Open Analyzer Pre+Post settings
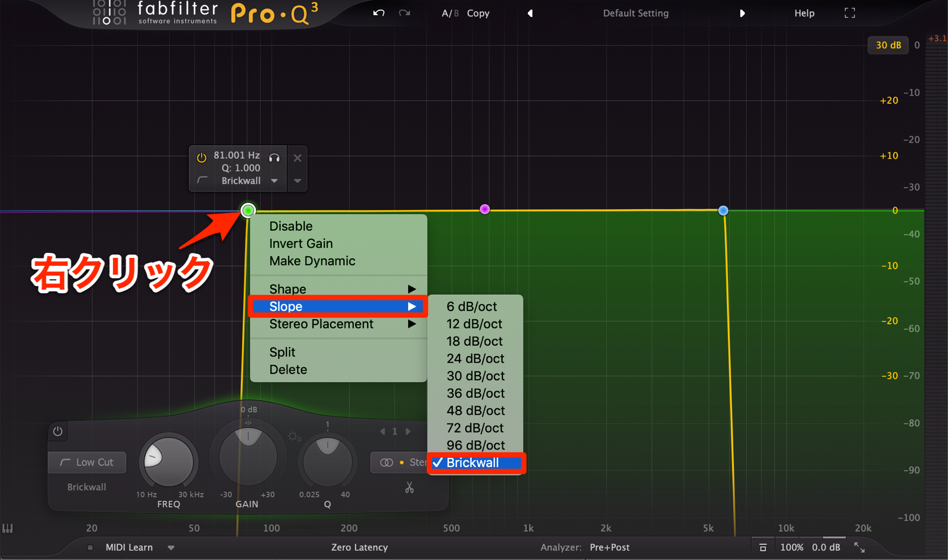The image size is (948, 560). click(610, 548)
